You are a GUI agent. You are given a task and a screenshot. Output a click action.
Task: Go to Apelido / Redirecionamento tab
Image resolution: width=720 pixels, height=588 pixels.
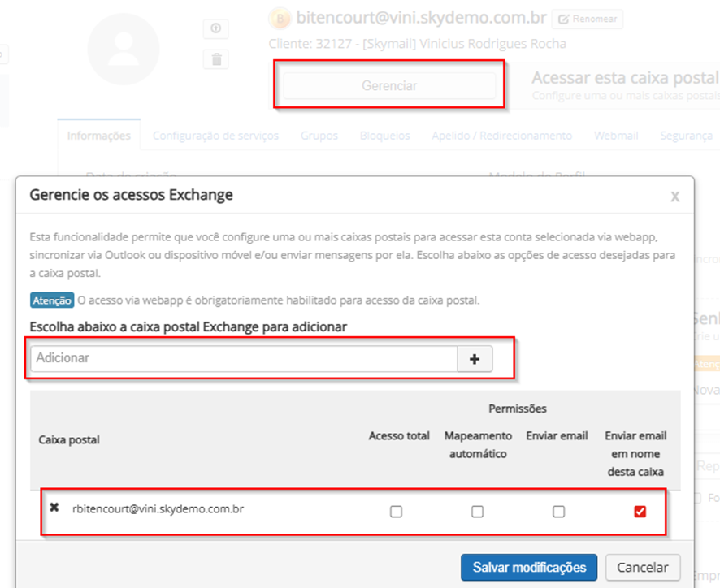pyautogui.click(x=501, y=136)
